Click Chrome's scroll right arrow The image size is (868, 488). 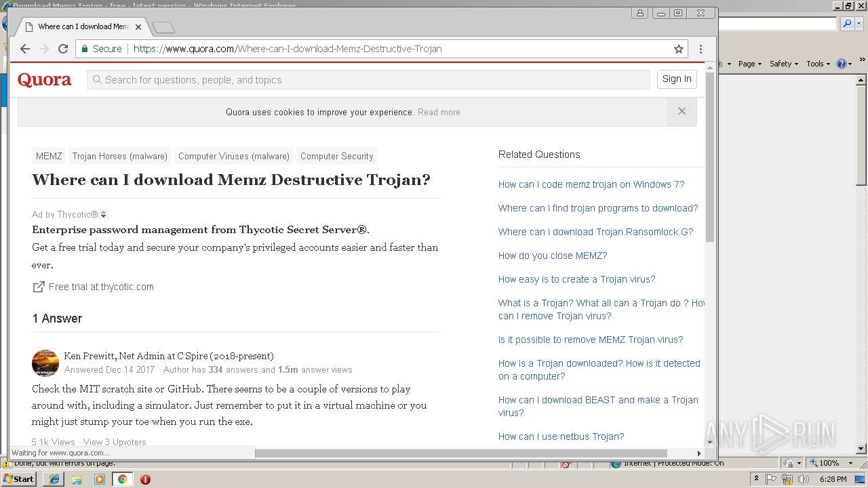point(699,453)
